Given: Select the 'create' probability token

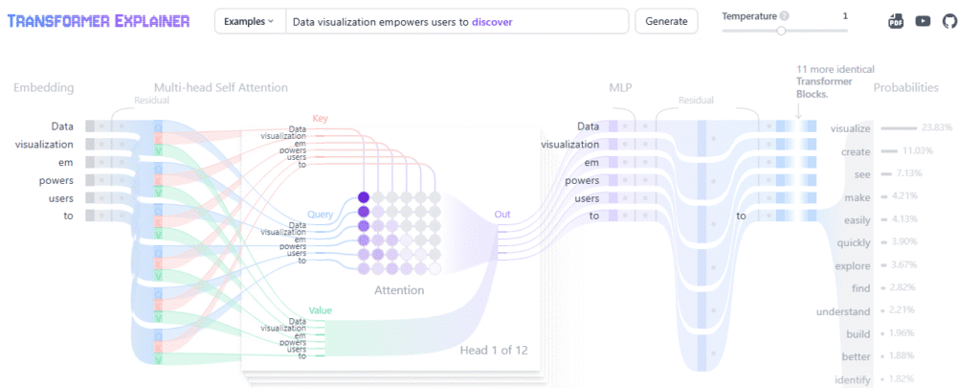Looking at the screenshot, I should [856, 151].
